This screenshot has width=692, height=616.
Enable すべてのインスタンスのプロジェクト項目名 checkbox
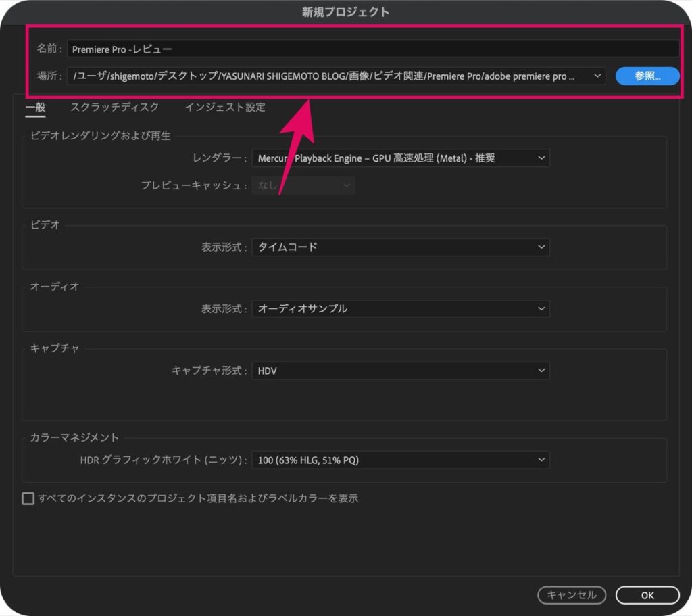click(28, 498)
